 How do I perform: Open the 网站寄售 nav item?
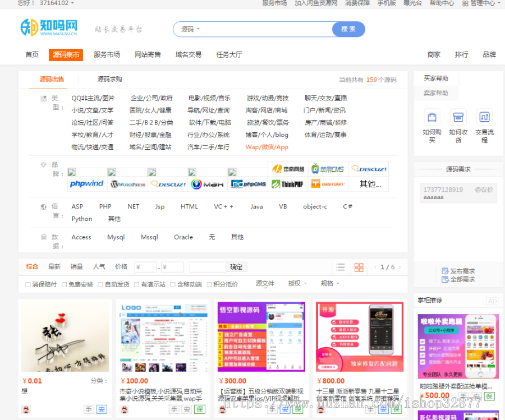tap(148, 55)
